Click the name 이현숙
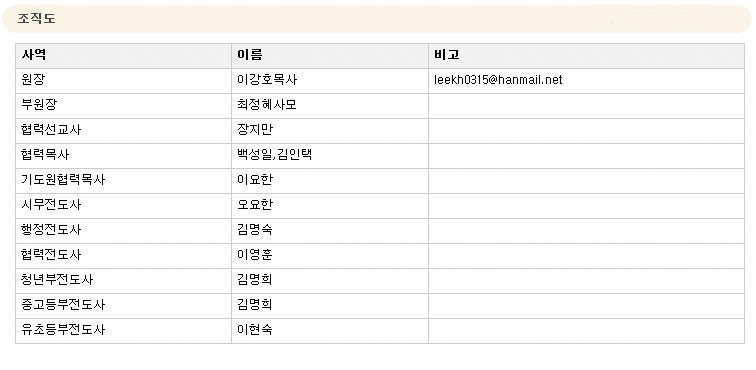Viewport: 756px width, 370px height. coord(255,330)
